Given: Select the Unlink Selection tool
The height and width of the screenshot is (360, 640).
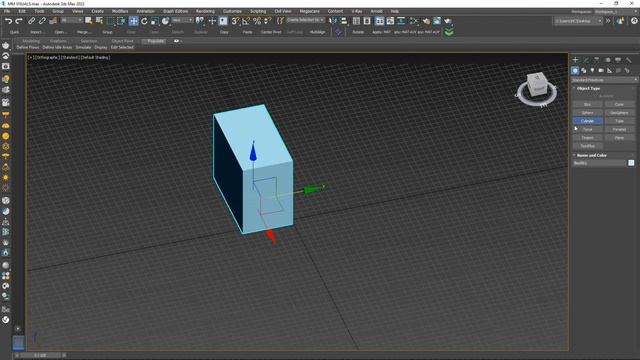Looking at the screenshot, I should tap(42, 21).
